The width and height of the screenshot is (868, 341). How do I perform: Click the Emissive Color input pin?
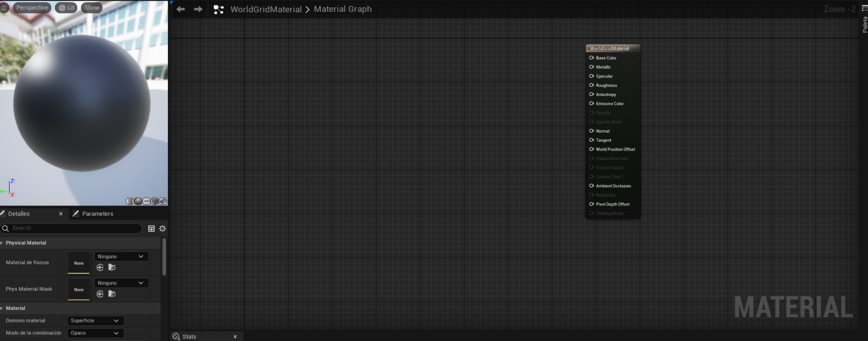point(592,103)
